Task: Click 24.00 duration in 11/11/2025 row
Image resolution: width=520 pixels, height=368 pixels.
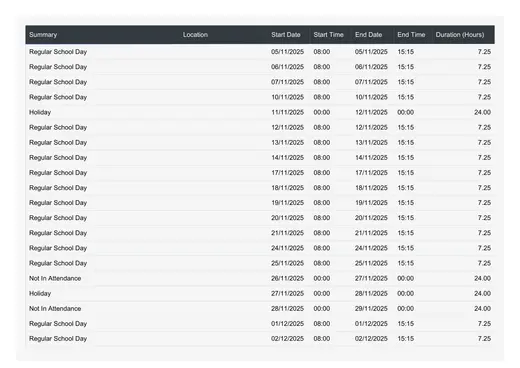Action: (482, 112)
